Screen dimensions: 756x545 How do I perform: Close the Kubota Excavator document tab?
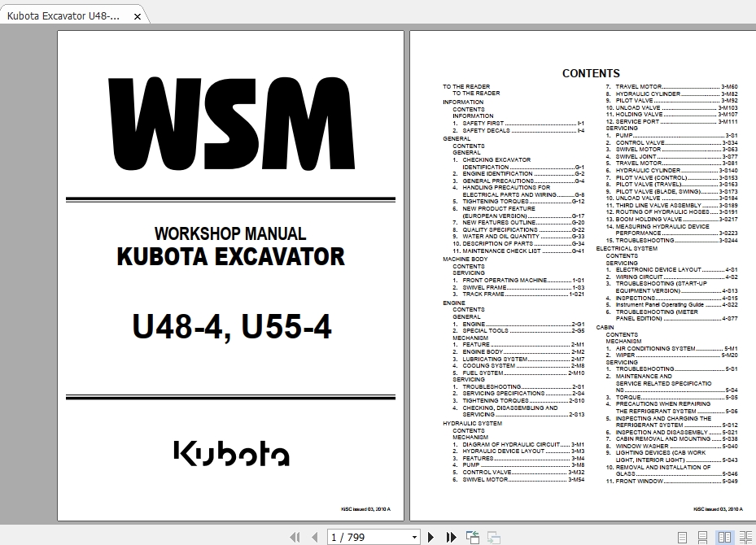click(x=138, y=16)
